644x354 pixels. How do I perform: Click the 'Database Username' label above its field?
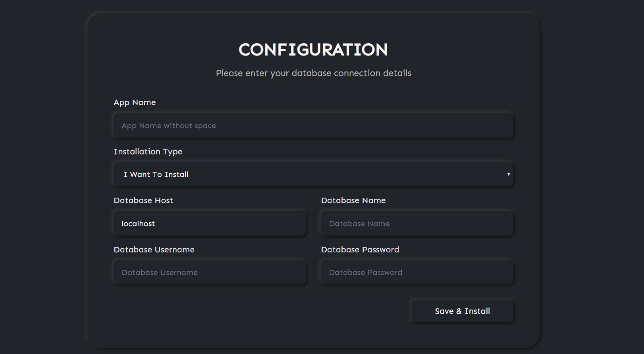coord(154,250)
